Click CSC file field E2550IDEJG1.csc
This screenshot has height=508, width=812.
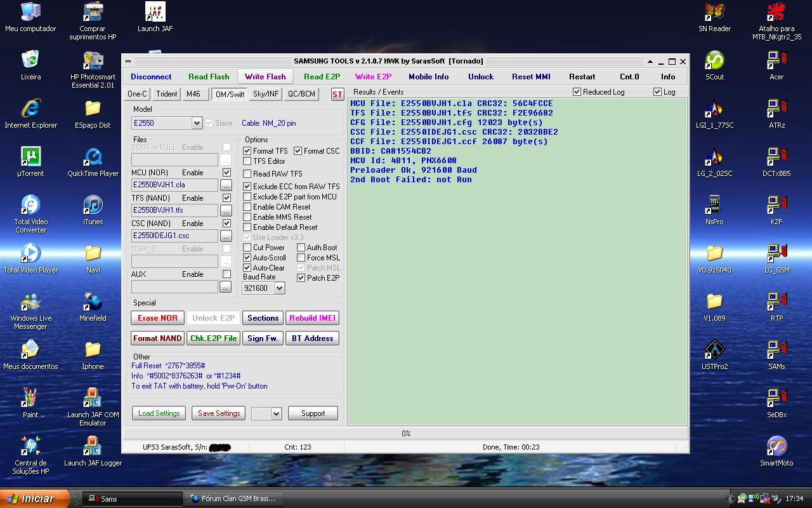click(x=174, y=236)
